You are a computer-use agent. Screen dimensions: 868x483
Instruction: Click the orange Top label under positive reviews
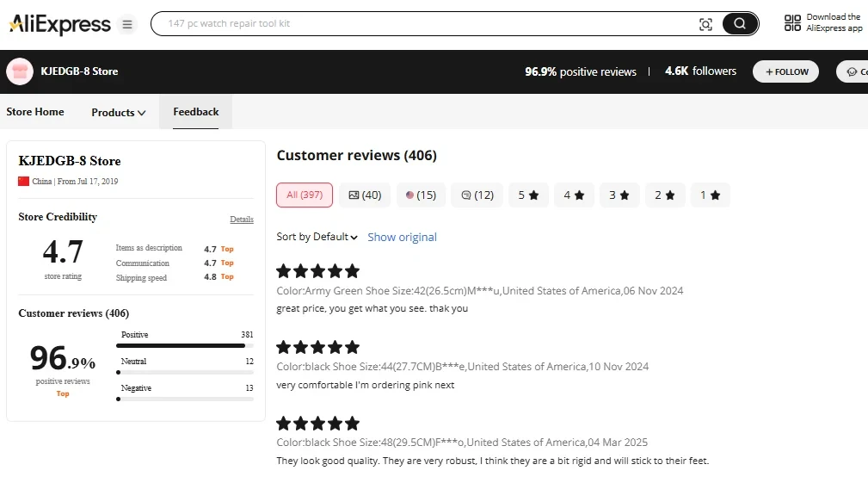click(x=63, y=393)
